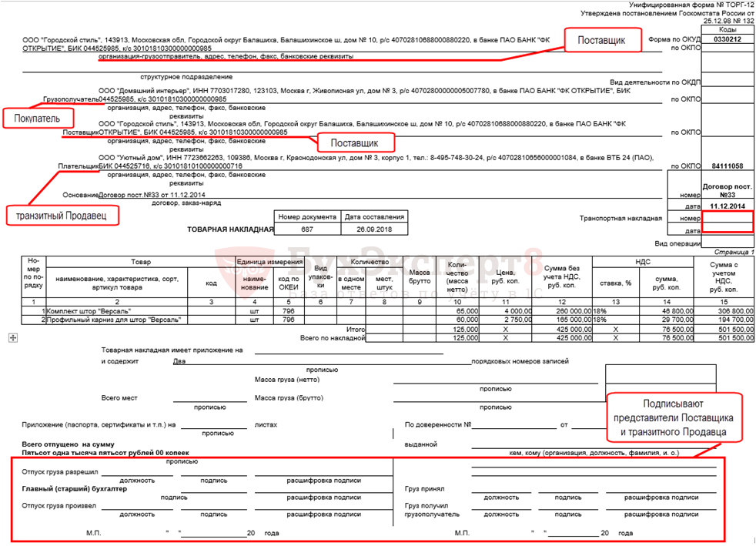Select VAT amount "46 800,00"
This screenshot has width=756, height=546.
click(667, 311)
